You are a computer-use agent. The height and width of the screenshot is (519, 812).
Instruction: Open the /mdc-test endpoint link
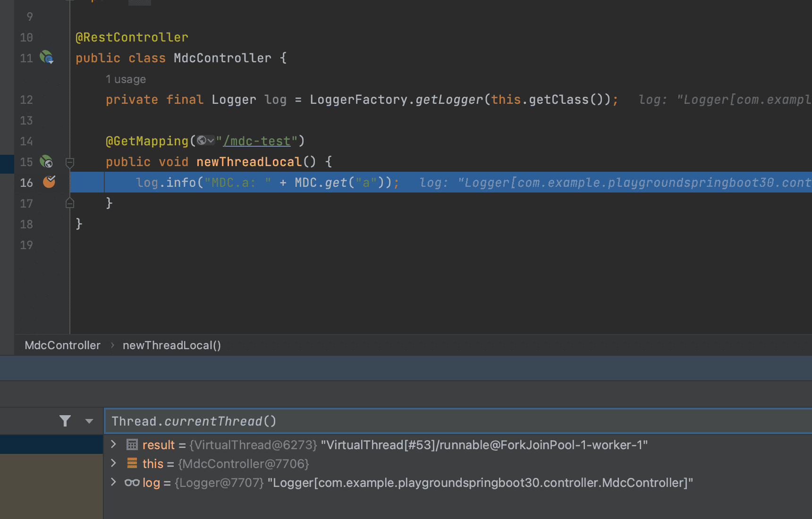257,141
